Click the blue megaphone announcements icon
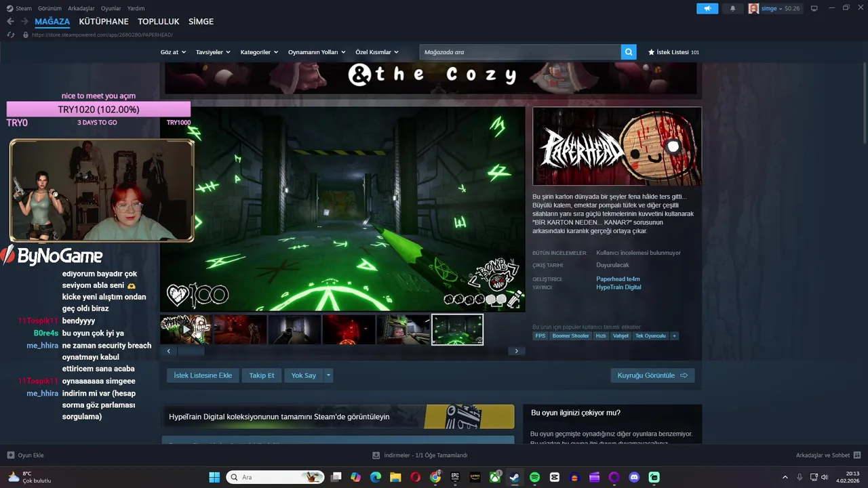 [707, 8]
